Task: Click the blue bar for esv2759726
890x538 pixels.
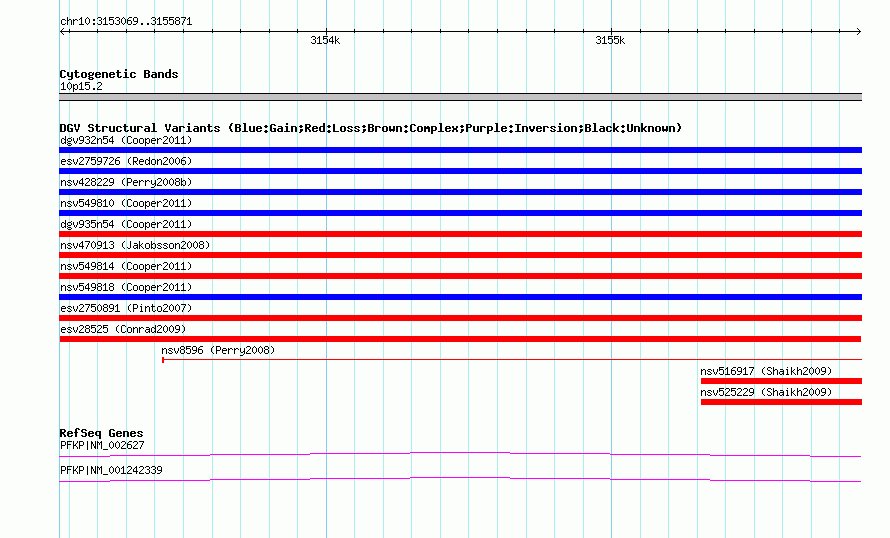Action: point(460,171)
